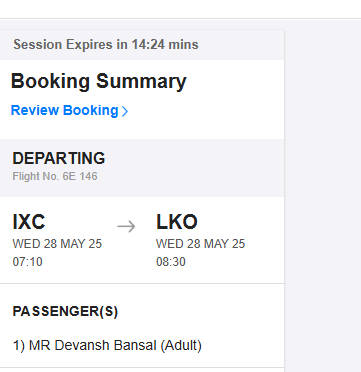The width and height of the screenshot is (361, 372).
Task: Click the word Review in blue link
Action: click(35, 110)
